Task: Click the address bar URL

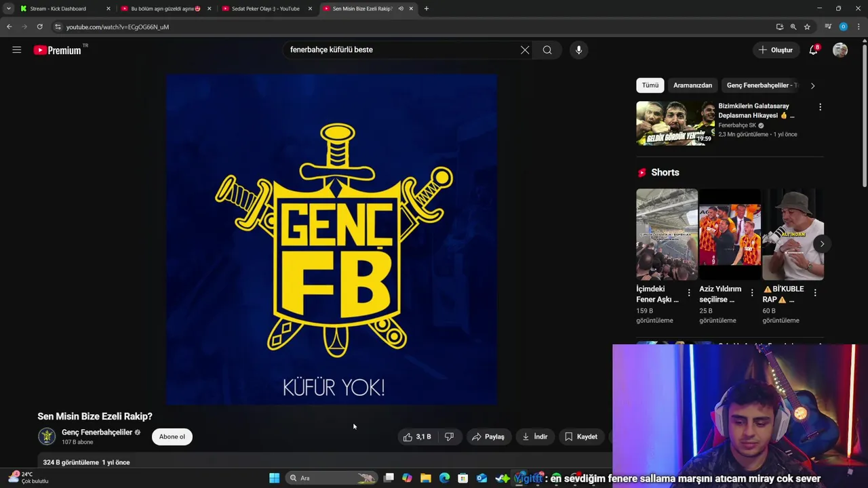Action: click(x=117, y=27)
